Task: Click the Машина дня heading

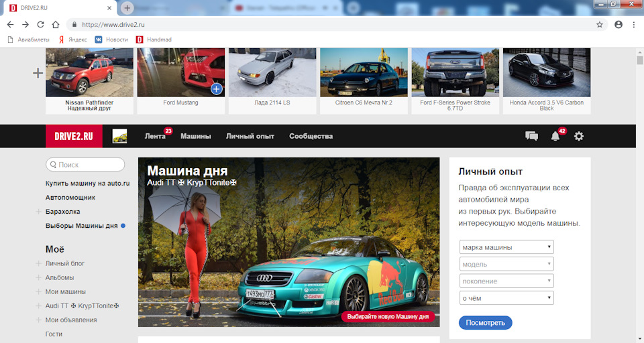Action: (x=187, y=171)
